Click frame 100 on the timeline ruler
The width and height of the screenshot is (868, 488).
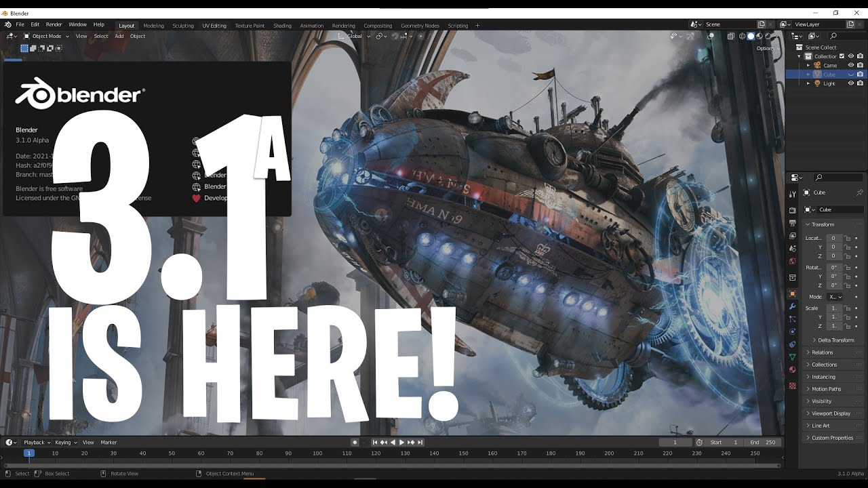(x=317, y=453)
